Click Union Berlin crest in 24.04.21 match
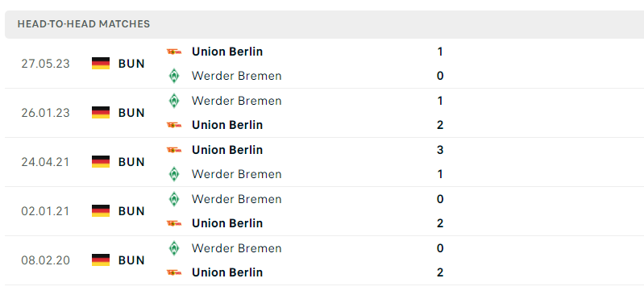The height and width of the screenshot is (295, 644). pyautogui.click(x=174, y=150)
